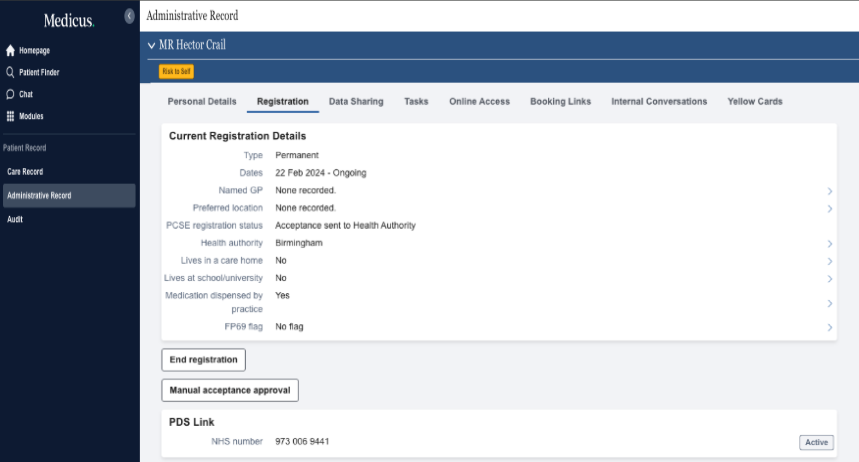Image resolution: width=859 pixels, height=462 pixels.
Task: Click the Modules grid icon
Action: tap(10, 116)
